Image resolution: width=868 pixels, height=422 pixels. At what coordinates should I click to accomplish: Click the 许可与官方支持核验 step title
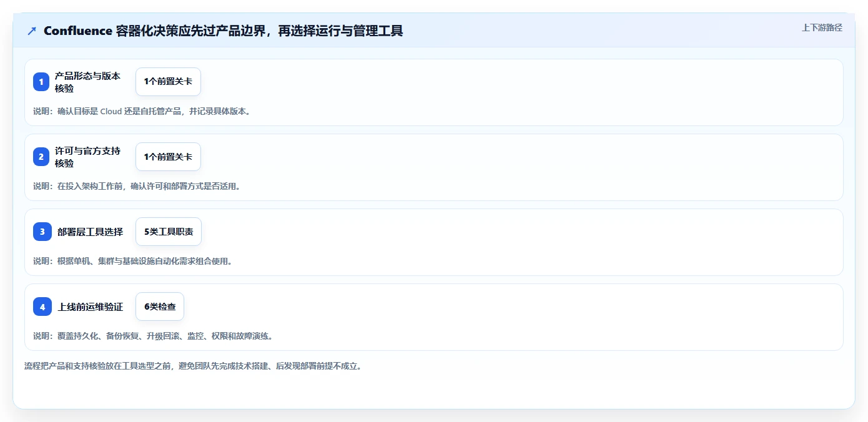(x=87, y=157)
